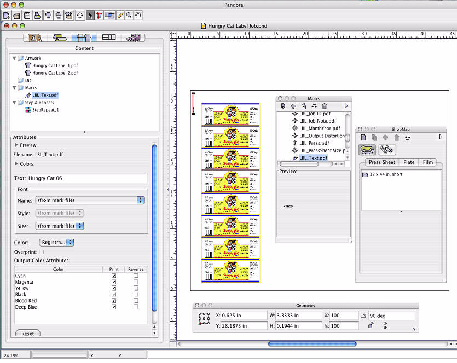Collapse the Artwork folder in Content tree
The image size is (457, 363).
(14, 58)
